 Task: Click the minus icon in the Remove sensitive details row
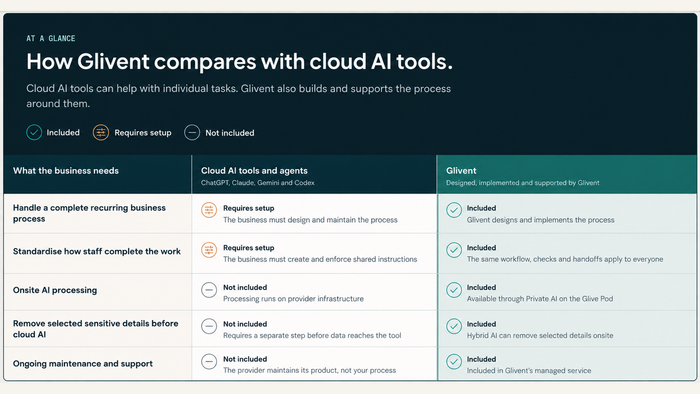(209, 326)
